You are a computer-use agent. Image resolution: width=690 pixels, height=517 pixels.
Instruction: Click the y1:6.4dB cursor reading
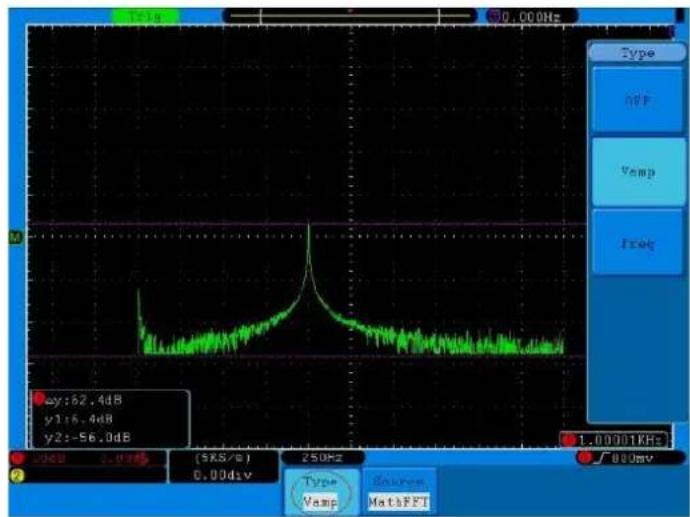pyautogui.click(x=78, y=419)
